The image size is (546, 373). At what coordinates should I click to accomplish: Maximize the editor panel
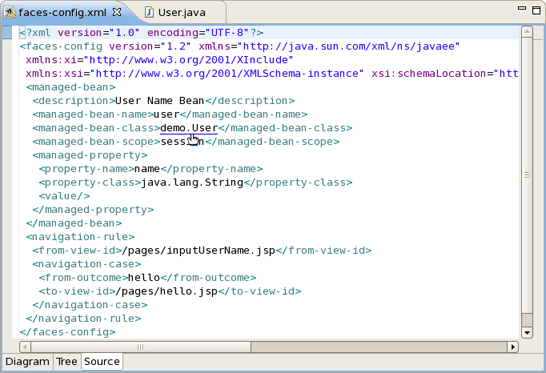(x=537, y=10)
